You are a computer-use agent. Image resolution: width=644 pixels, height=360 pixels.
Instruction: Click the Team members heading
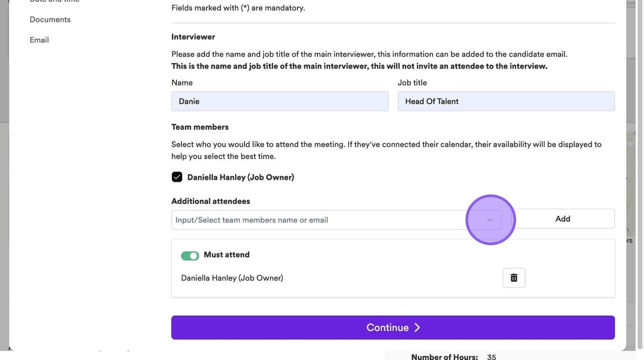tap(200, 127)
